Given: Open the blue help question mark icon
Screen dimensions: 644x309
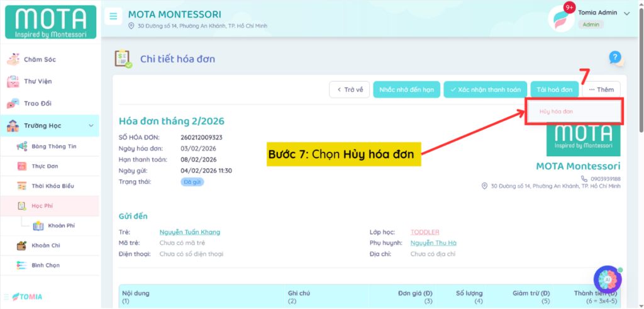Looking at the screenshot, I should coord(616,58).
